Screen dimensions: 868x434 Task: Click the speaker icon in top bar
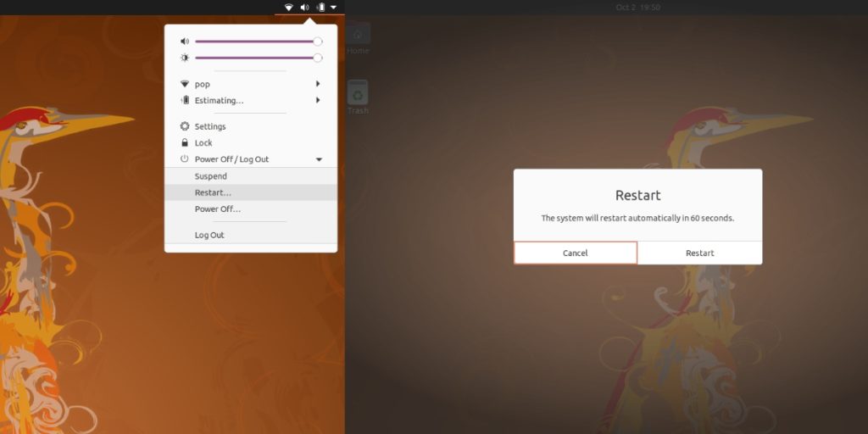tap(304, 7)
